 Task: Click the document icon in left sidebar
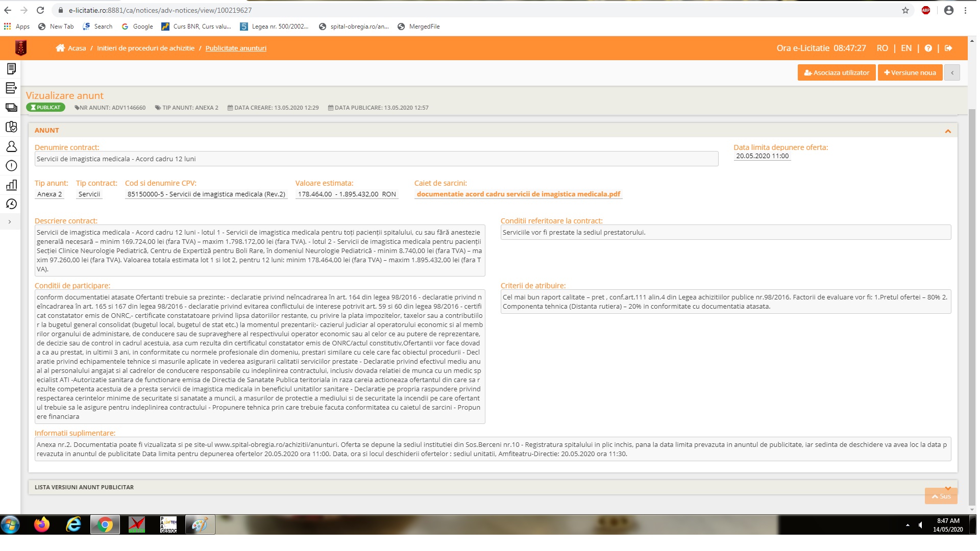pos(11,68)
